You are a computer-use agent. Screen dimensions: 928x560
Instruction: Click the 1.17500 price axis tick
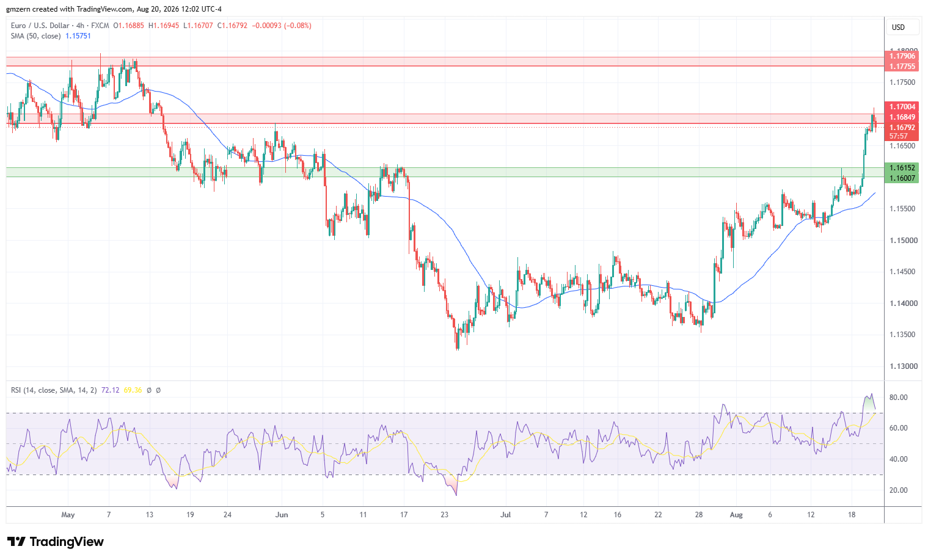point(902,82)
